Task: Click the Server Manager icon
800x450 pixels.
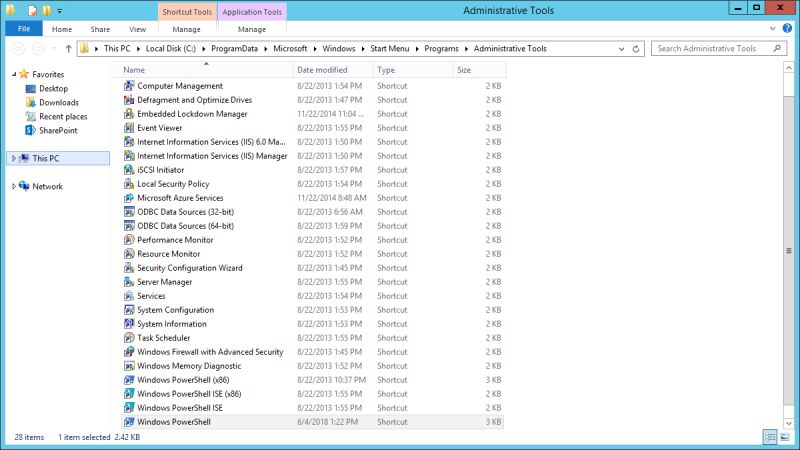Action: [x=129, y=282]
